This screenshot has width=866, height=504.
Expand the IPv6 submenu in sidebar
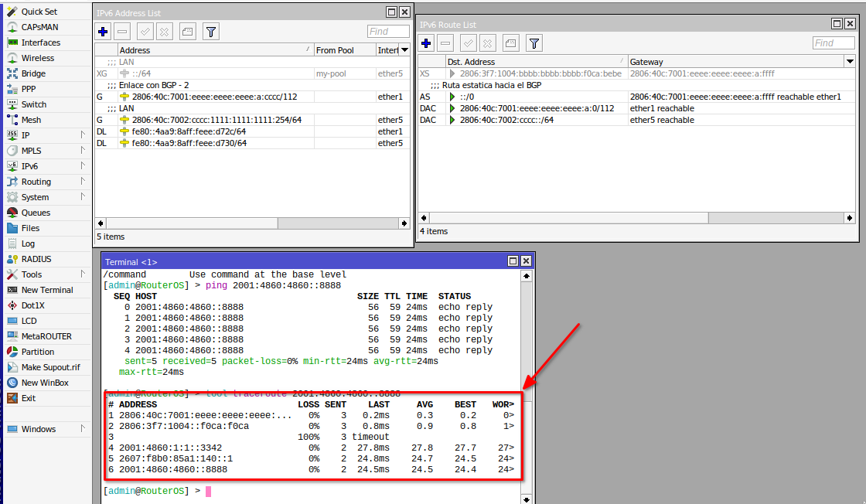29,166
